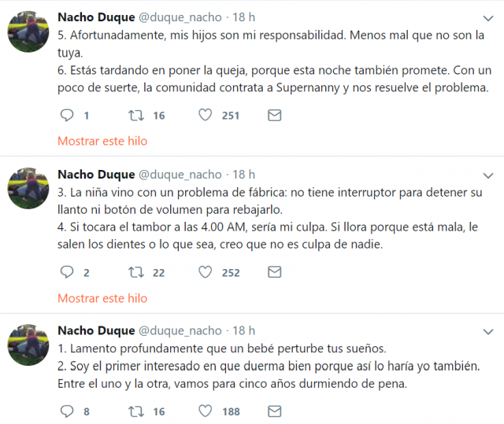Image resolution: width=504 pixels, height=424 pixels.
Task: Retweet the tweet about Supernanny
Action: click(136, 116)
